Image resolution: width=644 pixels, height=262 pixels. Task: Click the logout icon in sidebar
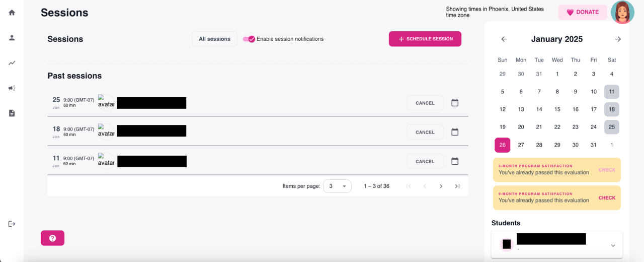[x=12, y=224]
